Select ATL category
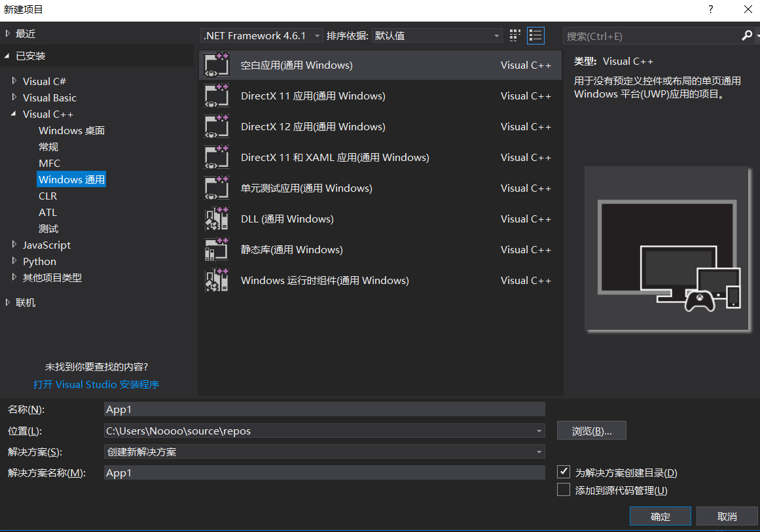This screenshot has height=532, width=760. pos(48,212)
